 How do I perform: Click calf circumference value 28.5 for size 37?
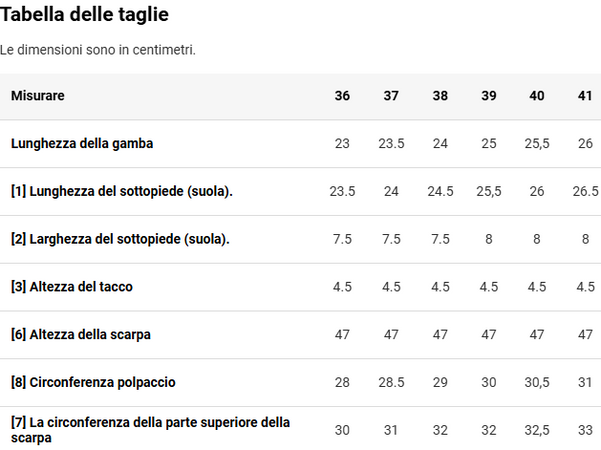click(x=391, y=382)
